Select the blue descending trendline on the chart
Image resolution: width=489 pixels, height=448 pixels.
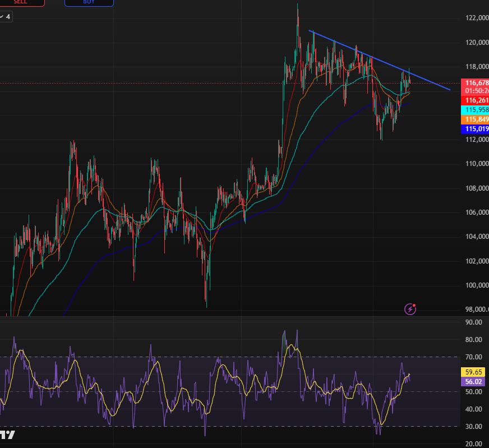click(x=379, y=61)
